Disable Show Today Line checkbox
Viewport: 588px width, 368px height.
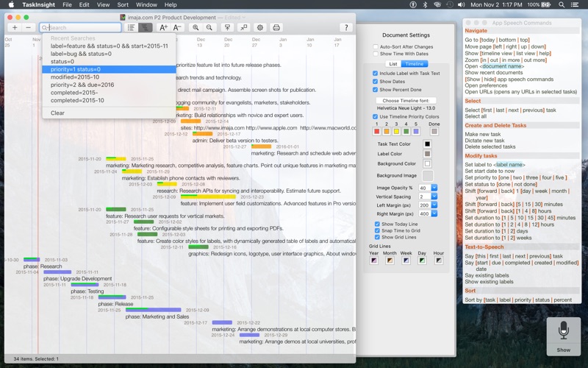point(377,224)
